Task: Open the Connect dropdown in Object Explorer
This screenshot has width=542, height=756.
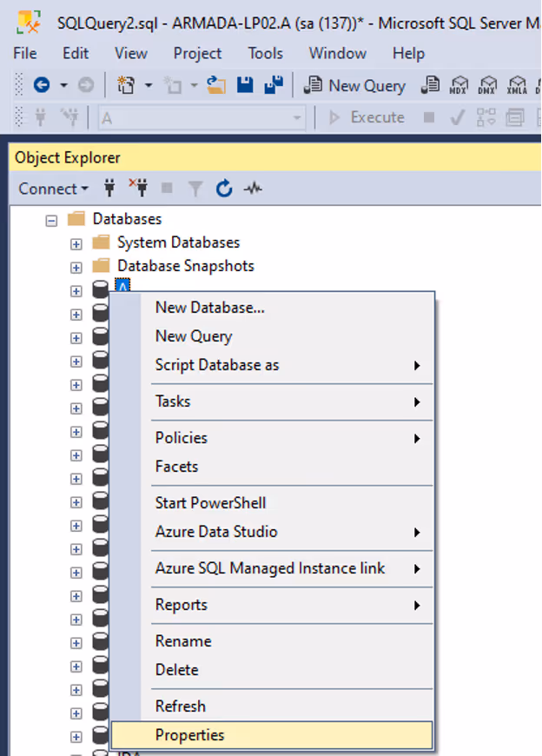Action: click(54, 189)
